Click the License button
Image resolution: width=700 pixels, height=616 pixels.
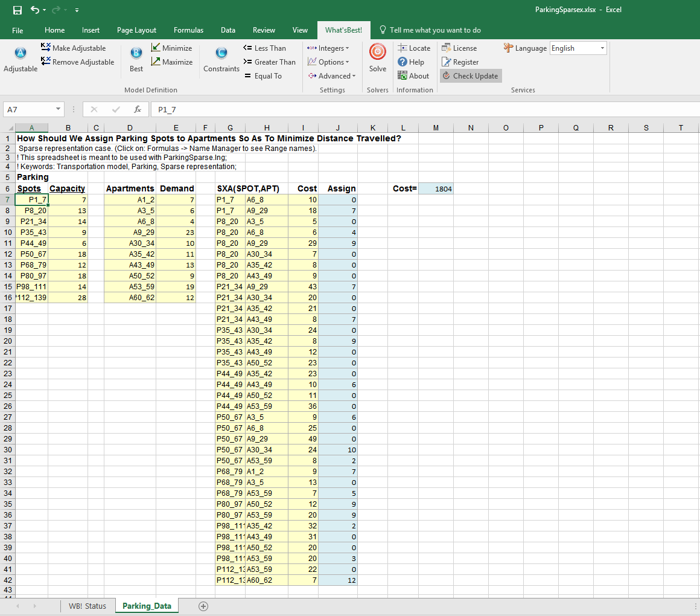[x=459, y=48]
